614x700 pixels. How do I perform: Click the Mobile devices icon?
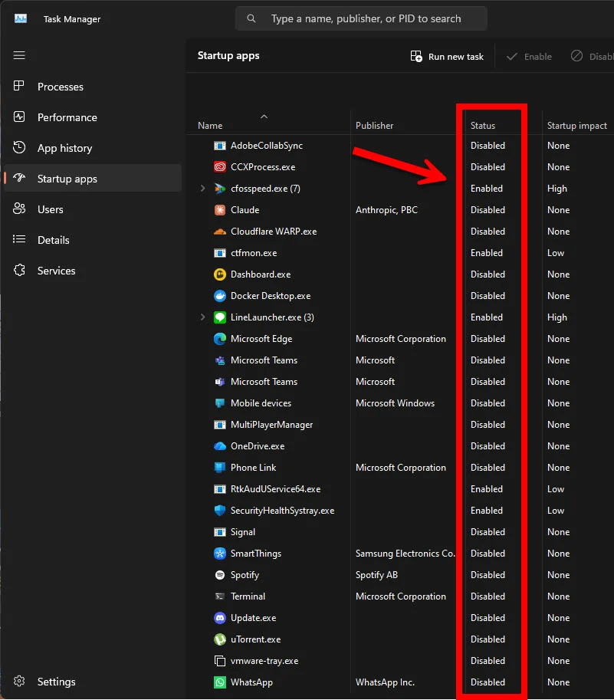[x=220, y=403]
